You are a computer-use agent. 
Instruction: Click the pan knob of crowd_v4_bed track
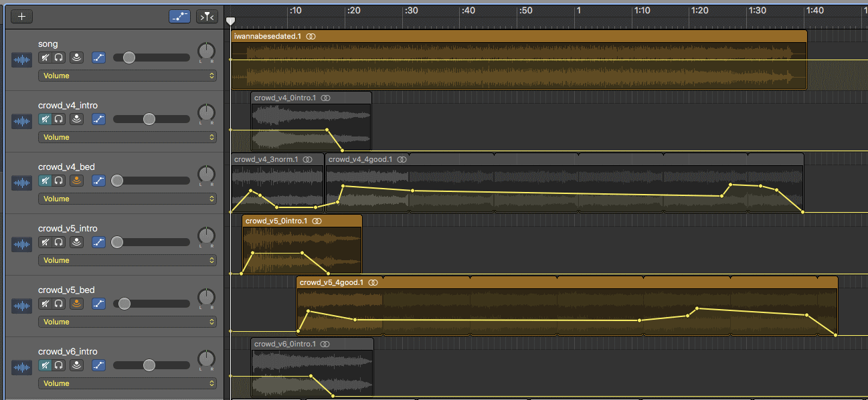(207, 175)
